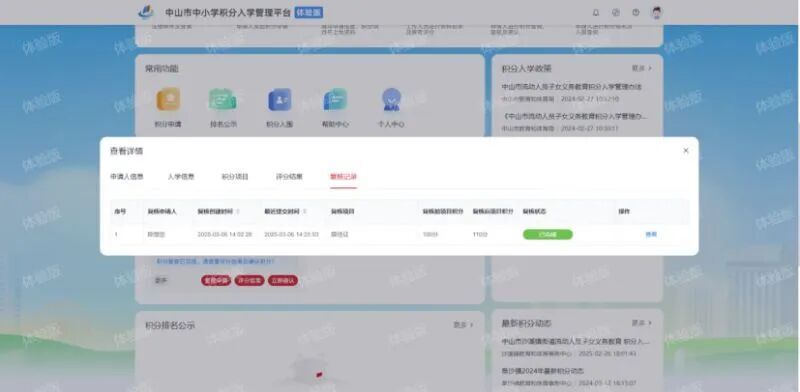Click the 复核项目 column header
Image resolution: width=800 pixels, height=392 pixels.
tap(342, 211)
